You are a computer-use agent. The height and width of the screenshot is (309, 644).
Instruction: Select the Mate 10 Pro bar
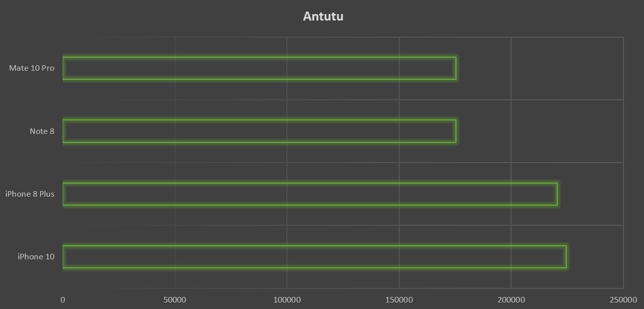pos(259,68)
